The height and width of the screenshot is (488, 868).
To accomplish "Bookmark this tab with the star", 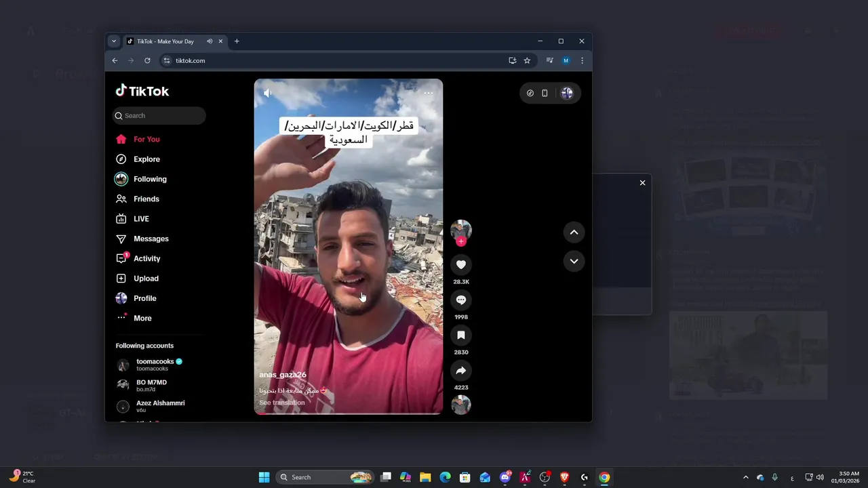I will (x=527, y=60).
